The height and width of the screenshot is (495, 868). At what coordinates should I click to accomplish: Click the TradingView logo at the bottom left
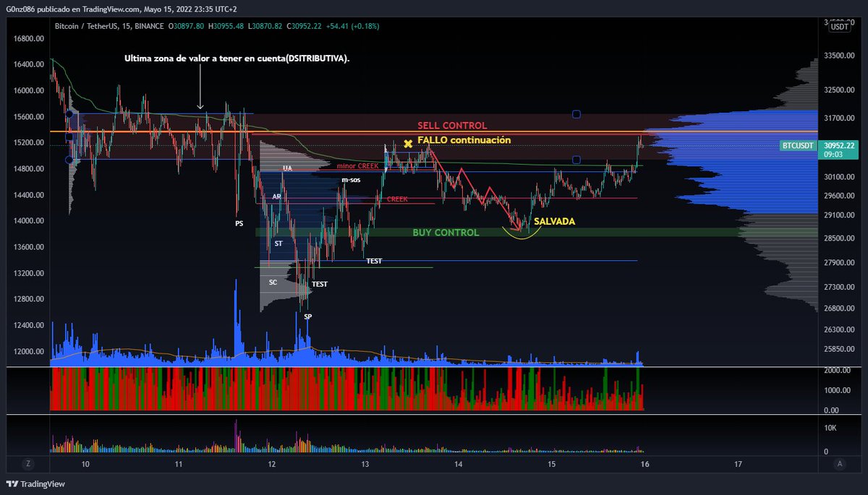(35, 484)
